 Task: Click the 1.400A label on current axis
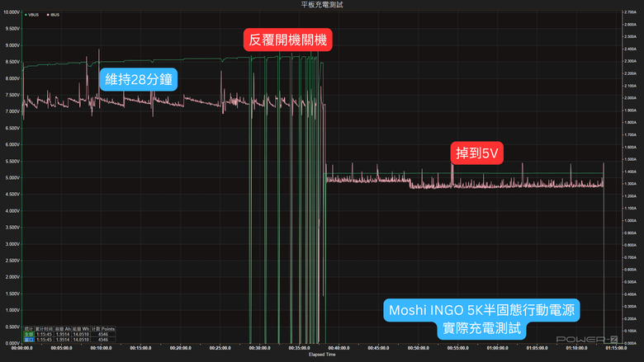[630, 172]
